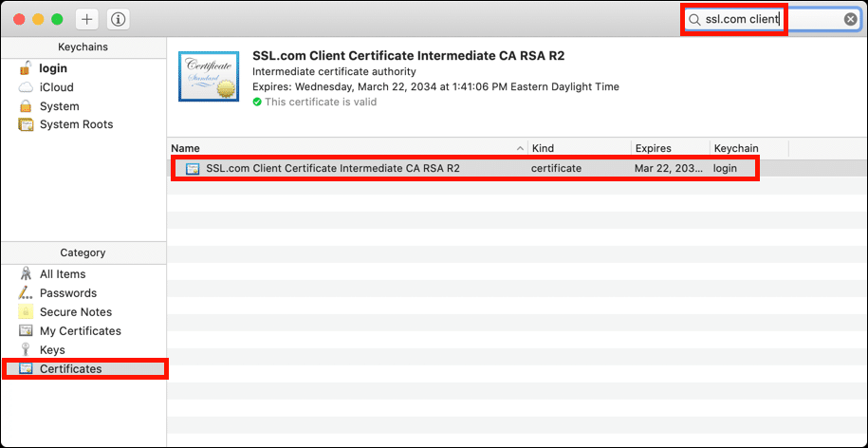
Task: Click the large certificate thumbnail image
Action: 208,77
